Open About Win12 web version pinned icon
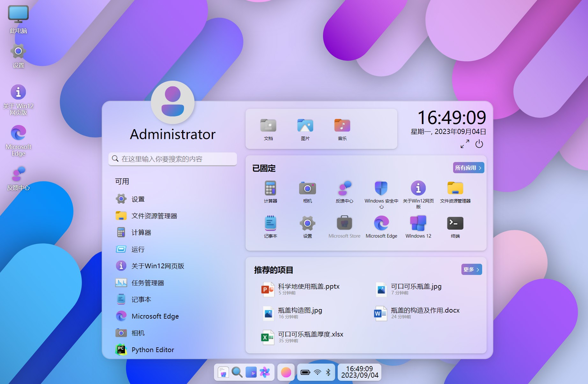Image resolution: width=588 pixels, height=384 pixels. 418,194
